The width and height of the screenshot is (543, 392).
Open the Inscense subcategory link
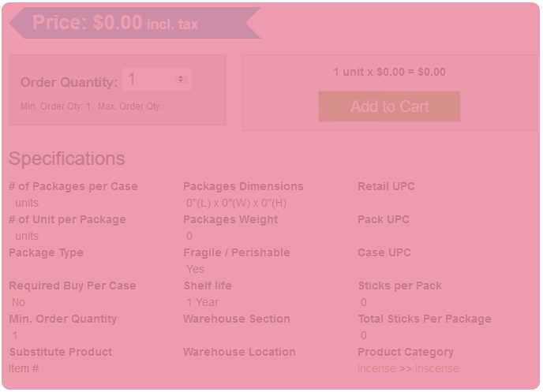pyautogui.click(x=436, y=368)
